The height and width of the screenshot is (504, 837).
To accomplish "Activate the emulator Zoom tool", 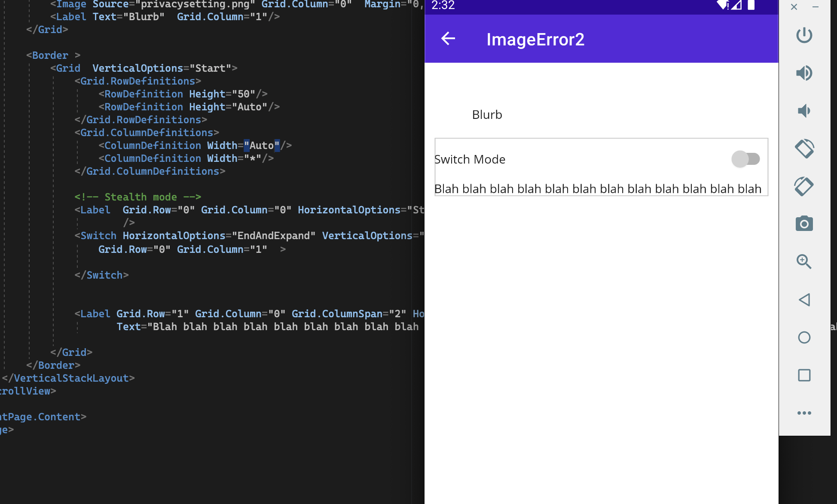I will point(804,262).
